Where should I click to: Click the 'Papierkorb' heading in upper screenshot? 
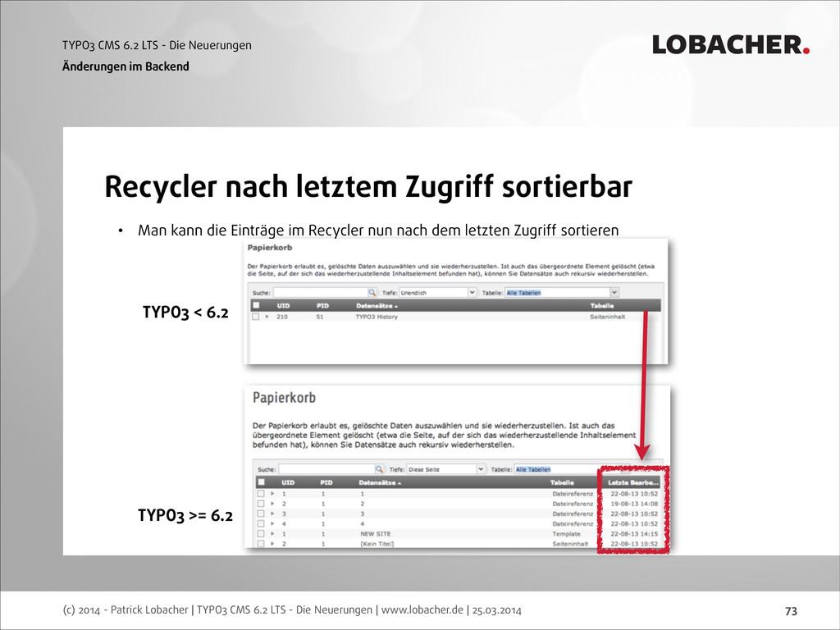[269, 248]
